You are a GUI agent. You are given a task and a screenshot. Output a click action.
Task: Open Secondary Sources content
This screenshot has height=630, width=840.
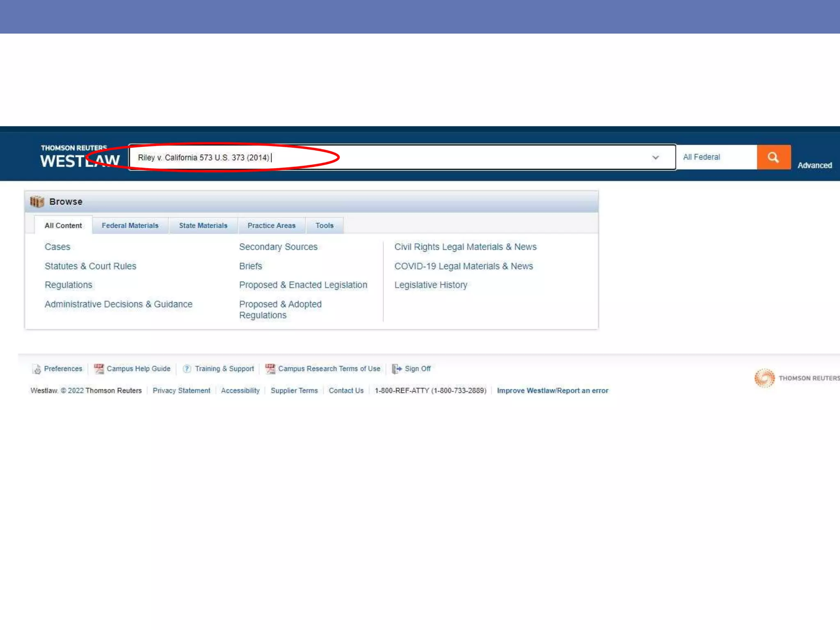tap(278, 247)
